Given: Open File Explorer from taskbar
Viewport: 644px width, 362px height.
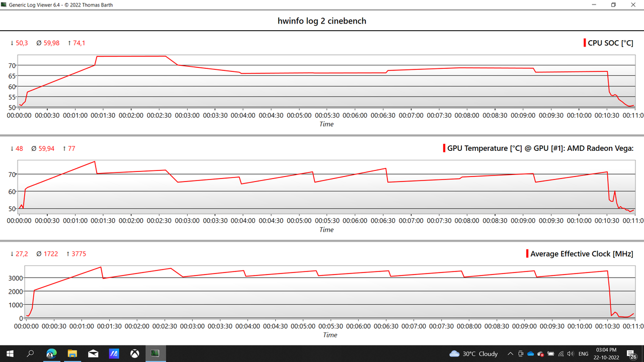Looking at the screenshot, I should [72, 353].
